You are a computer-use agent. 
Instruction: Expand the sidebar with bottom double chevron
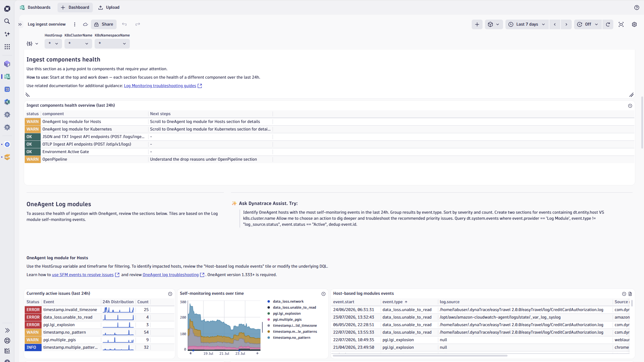(x=7, y=331)
